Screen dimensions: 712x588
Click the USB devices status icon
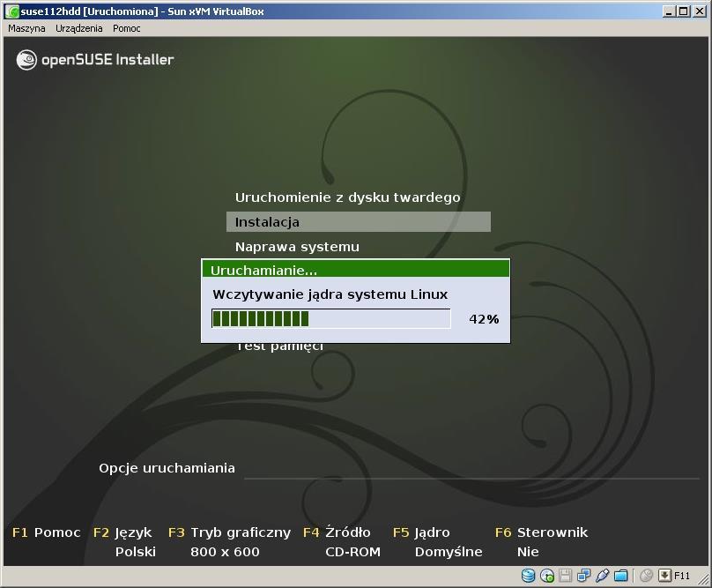pyautogui.click(x=602, y=576)
